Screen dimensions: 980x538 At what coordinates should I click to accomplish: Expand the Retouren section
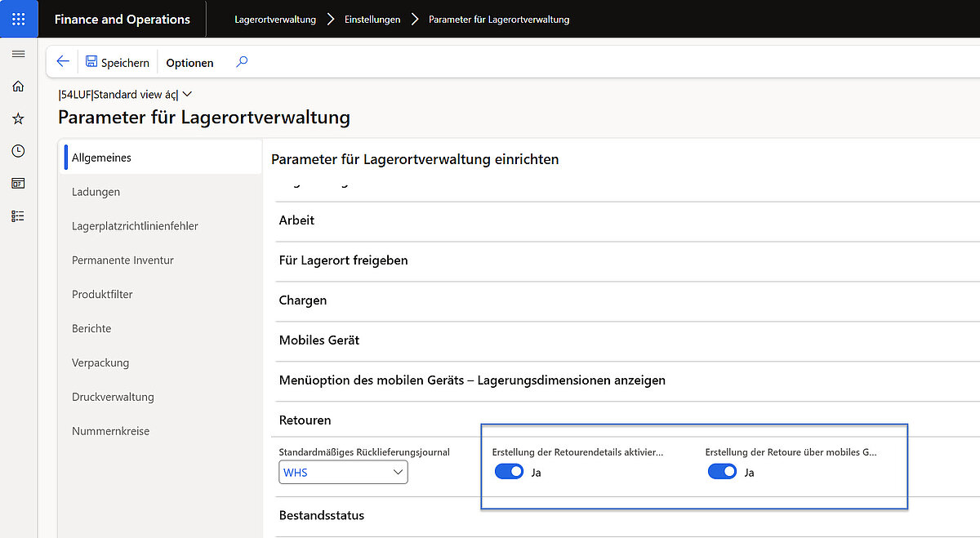305,420
